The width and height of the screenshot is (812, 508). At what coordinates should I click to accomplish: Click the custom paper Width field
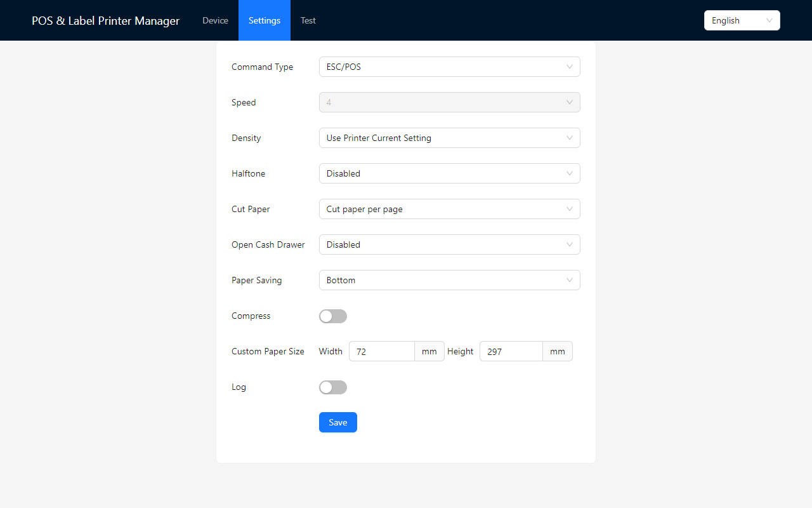381,351
